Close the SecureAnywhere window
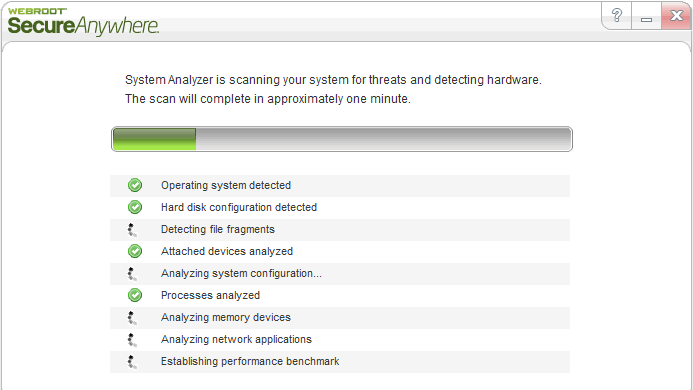Viewport: 693px width, 390px height. pos(676,15)
